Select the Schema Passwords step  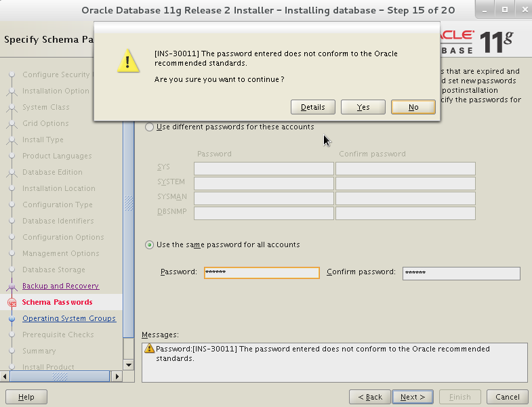click(57, 302)
